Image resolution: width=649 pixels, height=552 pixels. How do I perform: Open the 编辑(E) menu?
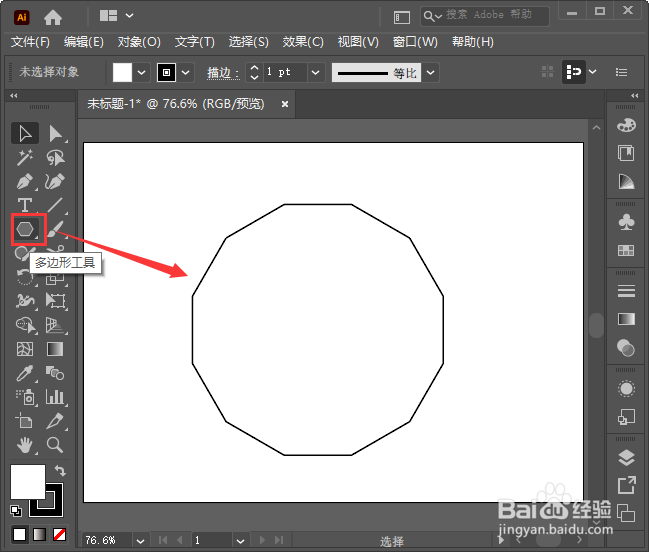click(x=84, y=42)
